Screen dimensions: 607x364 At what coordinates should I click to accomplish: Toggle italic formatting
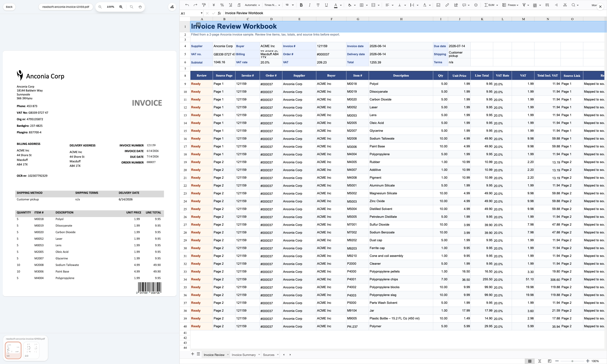310,5
